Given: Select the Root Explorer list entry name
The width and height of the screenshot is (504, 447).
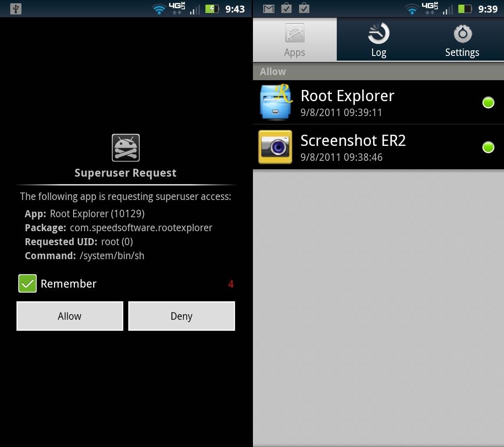Looking at the screenshot, I should click(347, 96).
